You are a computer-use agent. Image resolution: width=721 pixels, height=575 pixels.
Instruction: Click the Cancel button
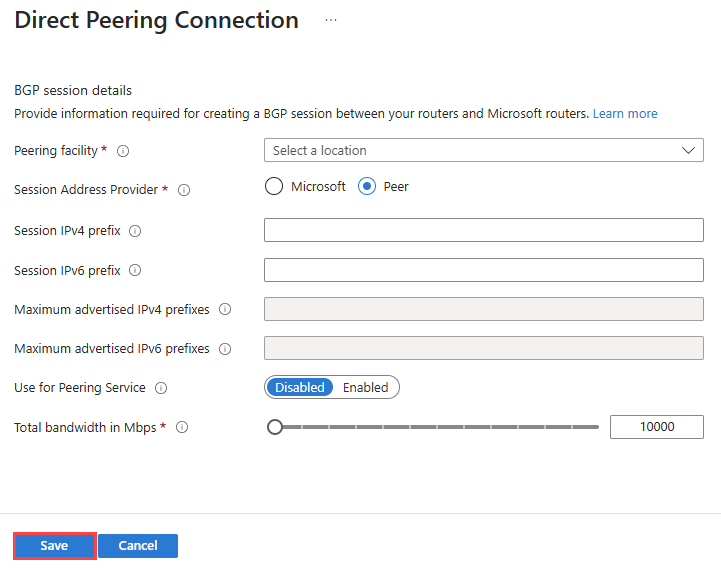tap(138, 546)
